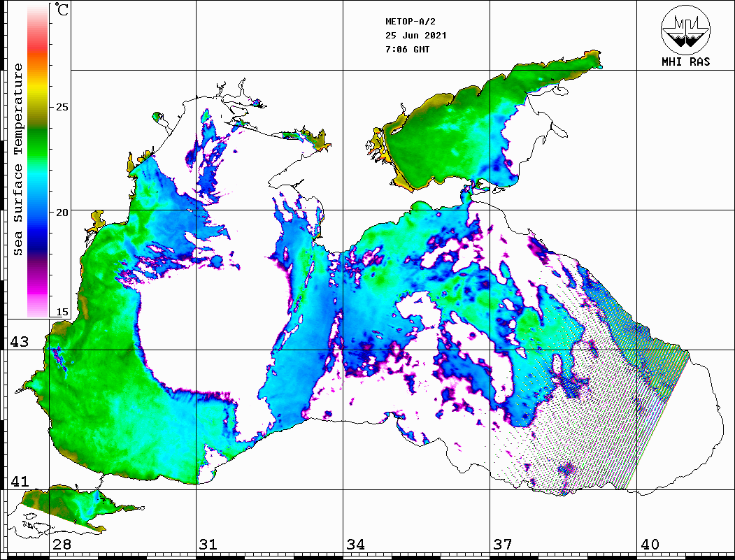Click the '7:06 GMT' time text
Viewport: 735px width, 560px height.
[x=407, y=50]
